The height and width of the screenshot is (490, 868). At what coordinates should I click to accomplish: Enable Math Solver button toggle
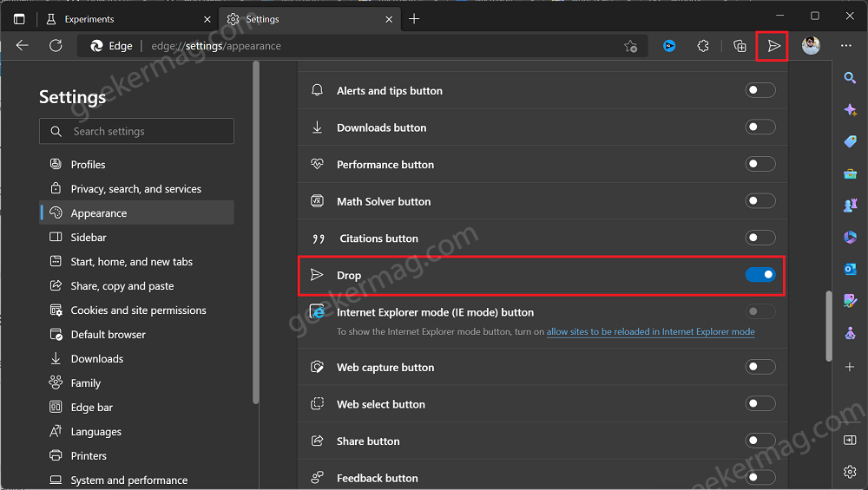coord(760,200)
